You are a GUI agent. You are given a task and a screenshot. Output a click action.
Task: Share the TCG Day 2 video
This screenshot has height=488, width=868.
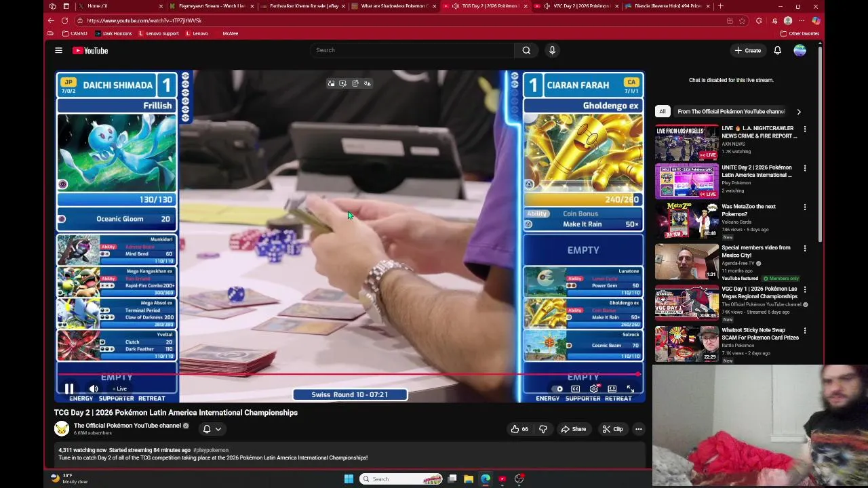coord(574,429)
